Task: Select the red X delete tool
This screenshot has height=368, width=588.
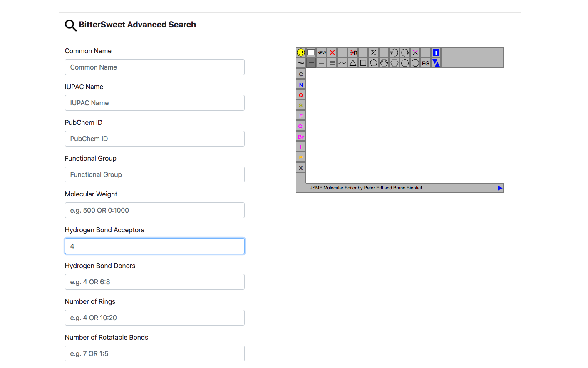Action: click(x=332, y=52)
